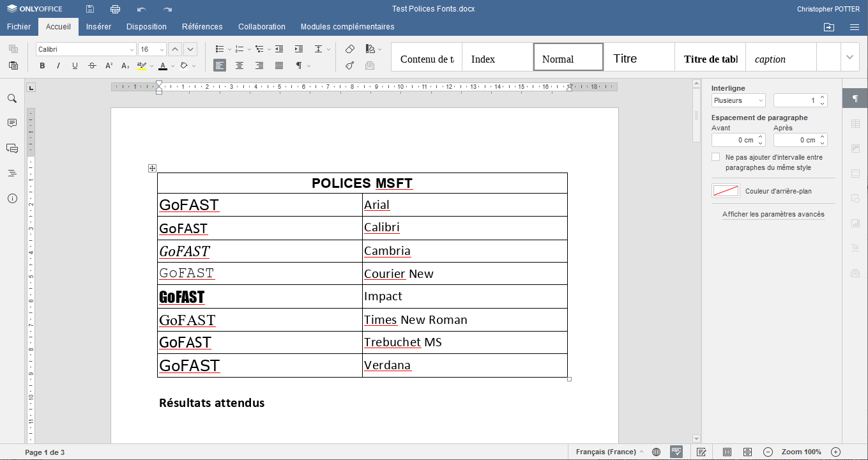
Task: Click the Couleur d'arrière-plan swatch
Action: [x=726, y=191]
